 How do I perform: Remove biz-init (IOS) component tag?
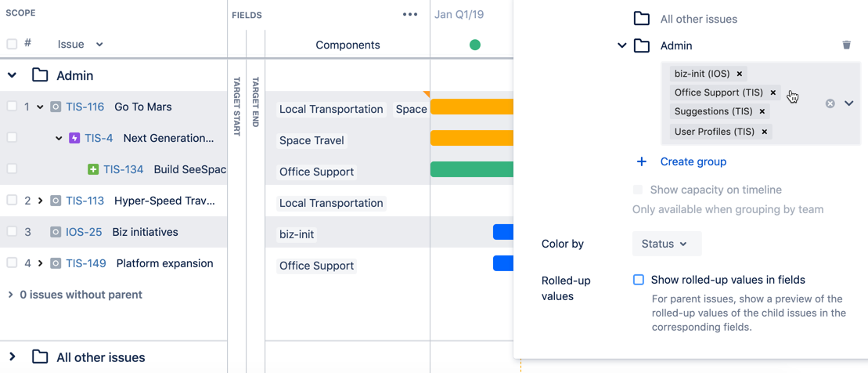point(739,74)
